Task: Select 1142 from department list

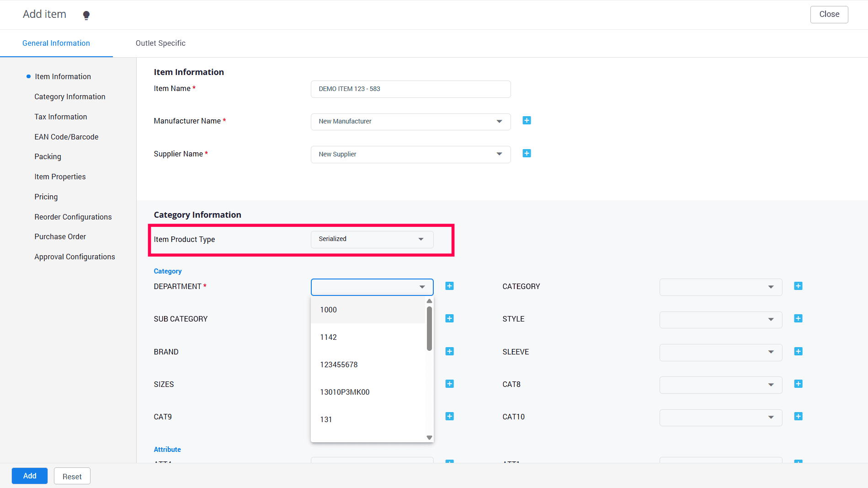Action: click(328, 337)
